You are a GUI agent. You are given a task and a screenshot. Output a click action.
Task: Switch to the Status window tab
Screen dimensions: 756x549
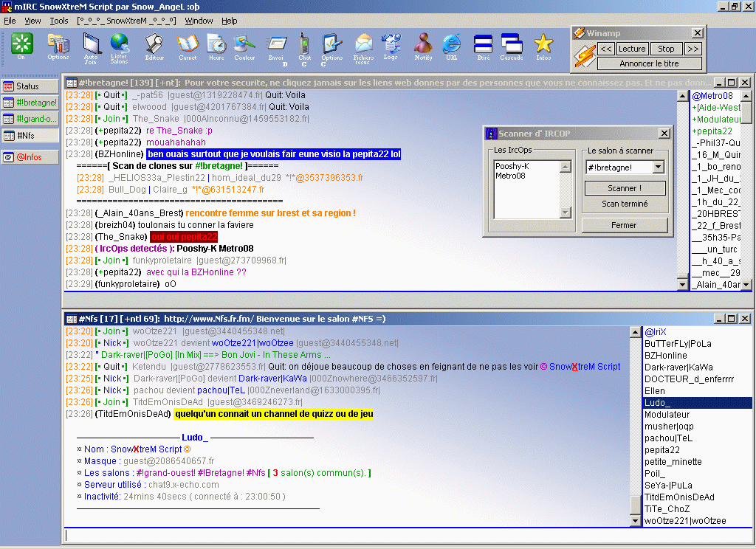coord(30,86)
